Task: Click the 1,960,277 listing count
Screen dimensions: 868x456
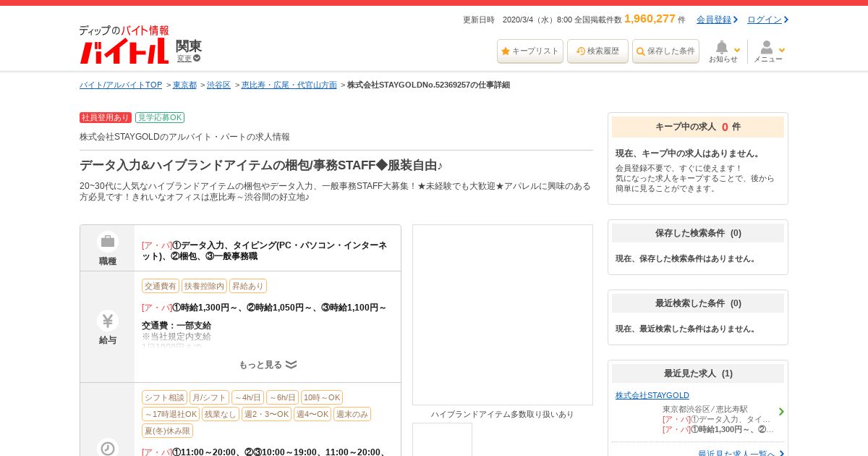Action: tap(650, 19)
